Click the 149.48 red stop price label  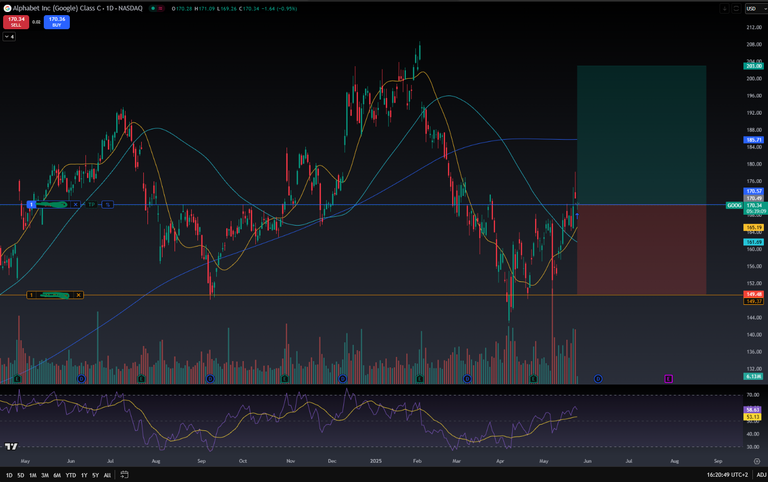pos(754,294)
